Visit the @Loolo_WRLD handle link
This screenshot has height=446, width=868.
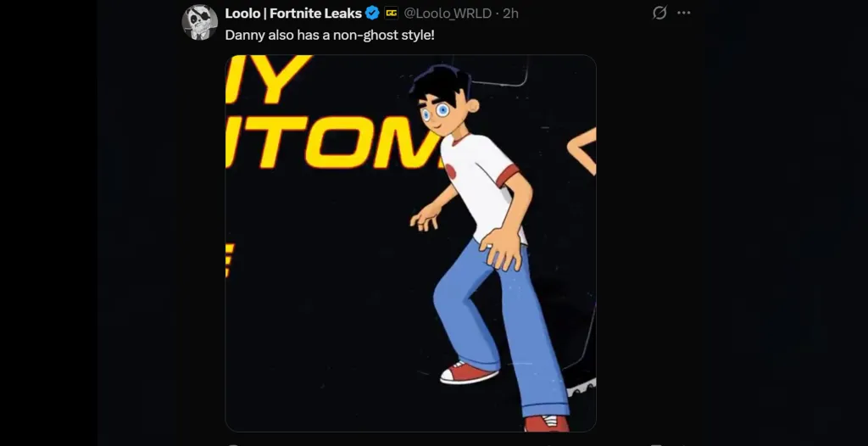point(448,13)
